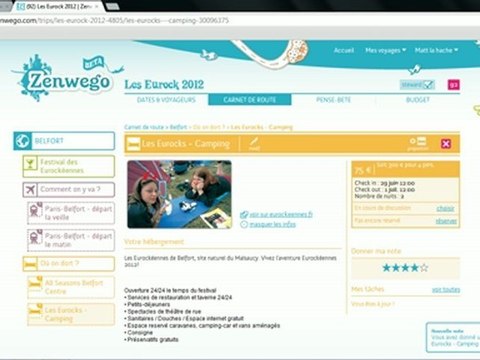Open the Accueil home link
Viewport: 480px width, 360px height.
tap(344, 50)
